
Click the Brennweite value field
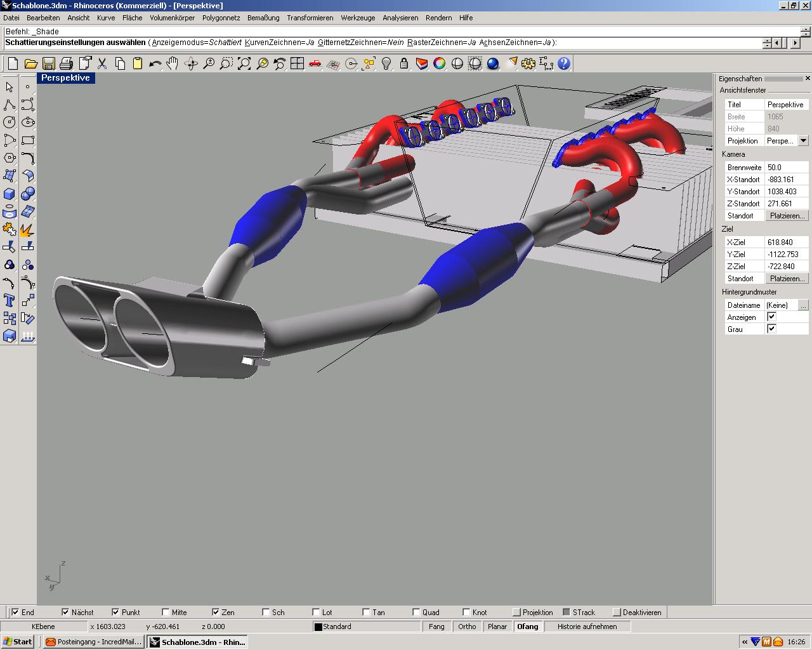click(786, 168)
